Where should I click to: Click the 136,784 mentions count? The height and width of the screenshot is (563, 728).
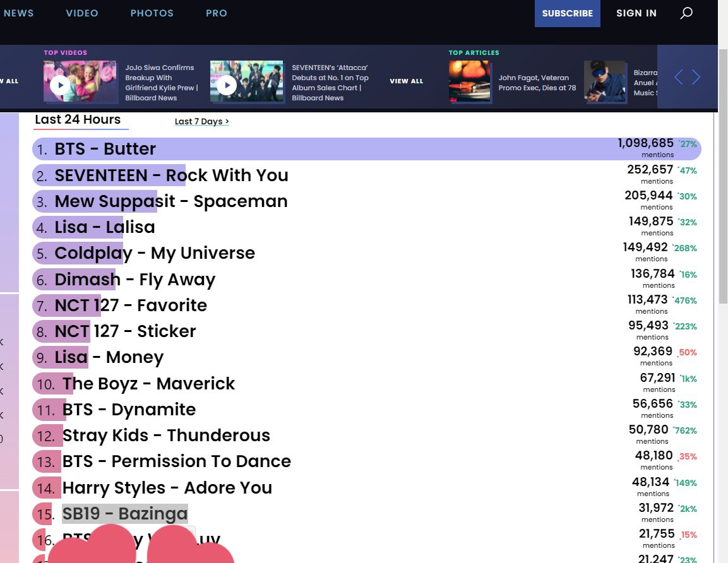coord(653,274)
